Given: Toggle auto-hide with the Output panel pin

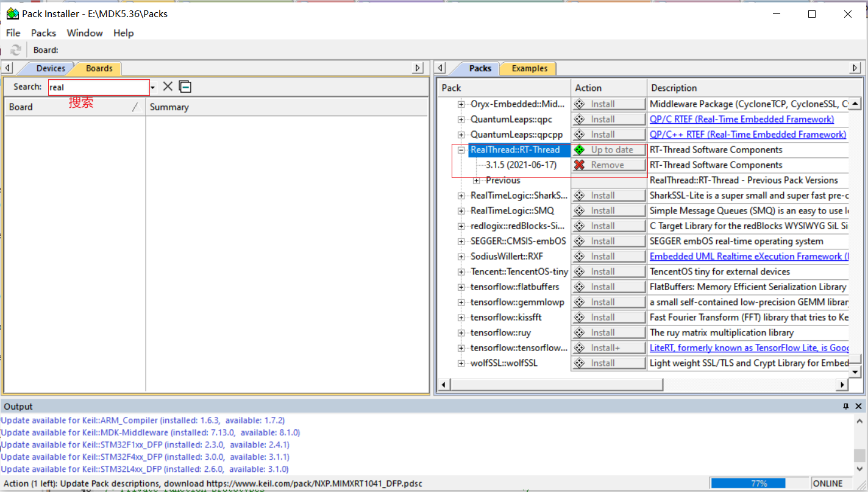Looking at the screenshot, I should tap(846, 406).
